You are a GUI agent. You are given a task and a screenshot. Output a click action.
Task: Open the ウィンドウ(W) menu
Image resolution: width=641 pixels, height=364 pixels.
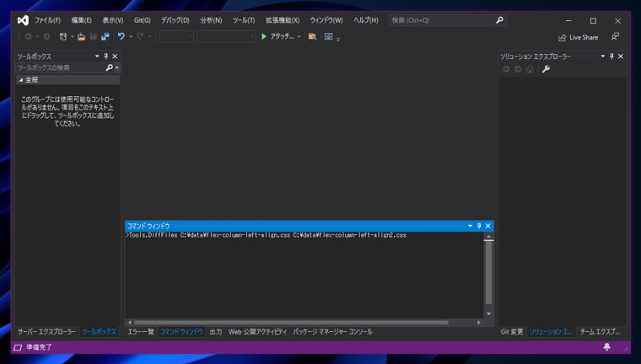coord(326,20)
